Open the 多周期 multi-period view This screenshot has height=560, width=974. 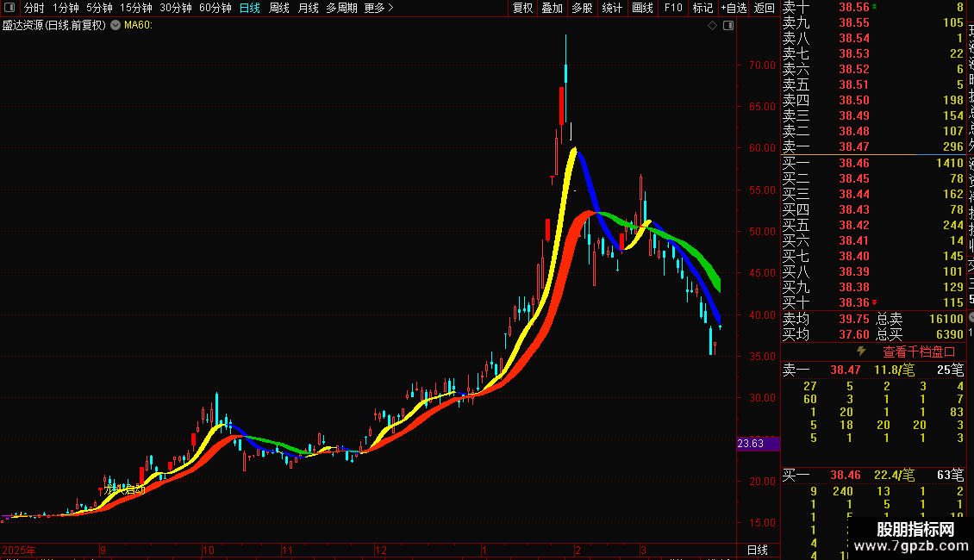pyautogui.click(x=341, y=8)
